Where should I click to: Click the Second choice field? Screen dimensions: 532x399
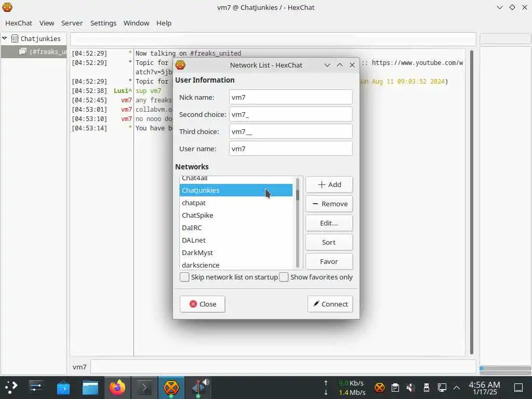[291, 114]
